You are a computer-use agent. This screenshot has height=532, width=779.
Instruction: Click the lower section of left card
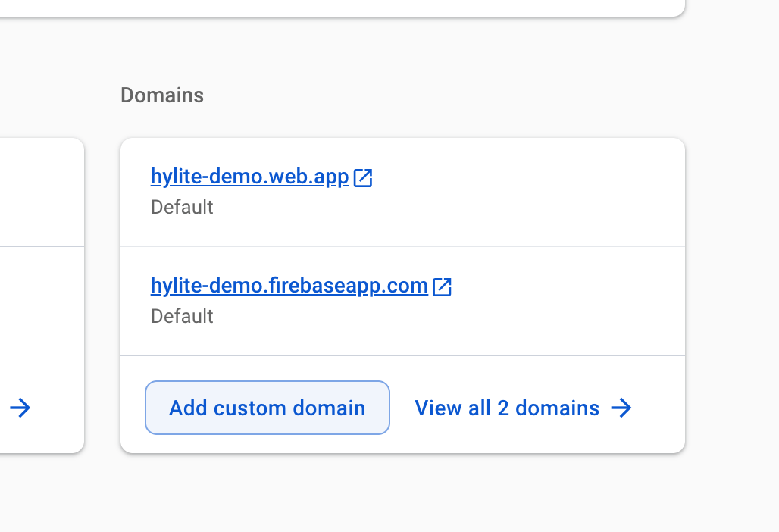[x=38, y=326]
